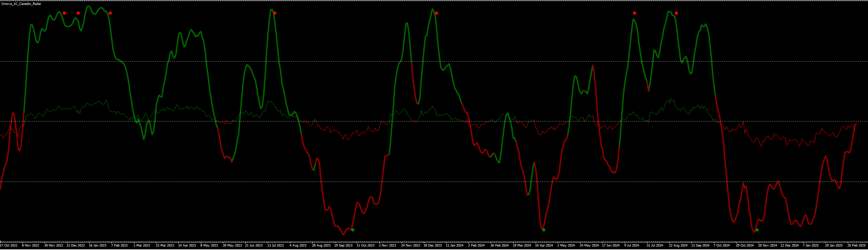Select the red signal dot near 18 Dec 2023
868x250 pixels.
click(x=437, y=13)
